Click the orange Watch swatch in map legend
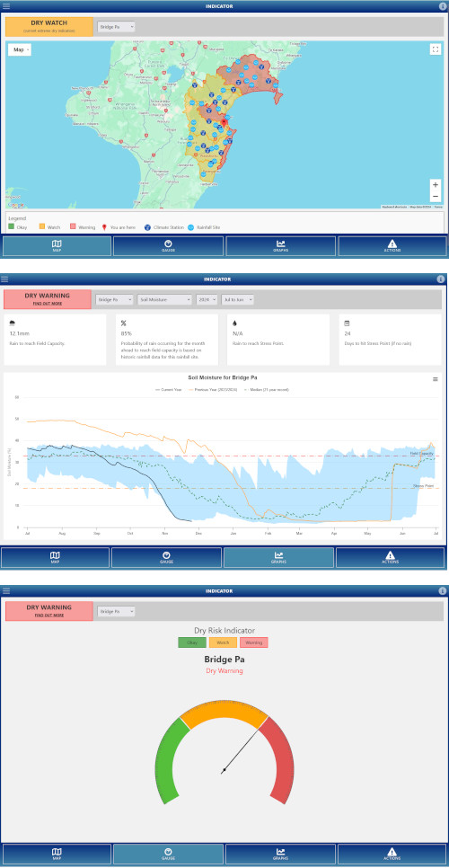Screen dimensions: 449x868 42,227
